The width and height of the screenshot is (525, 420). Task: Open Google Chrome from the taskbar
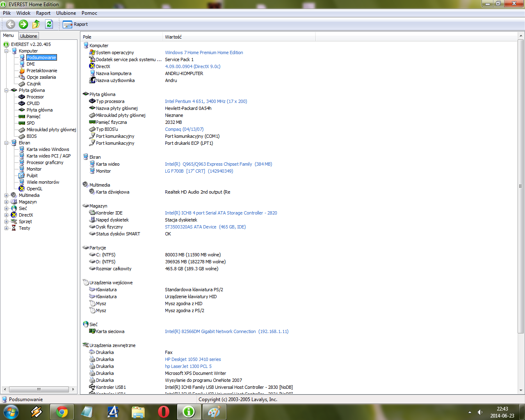coord(62,412)
